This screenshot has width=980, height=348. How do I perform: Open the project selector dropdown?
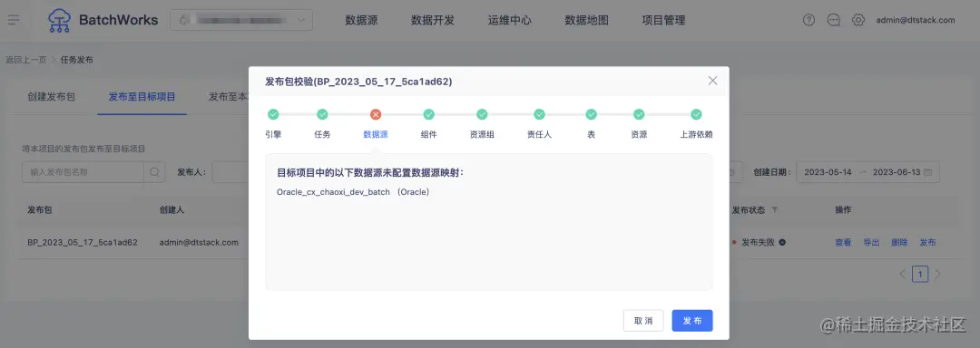241,20
